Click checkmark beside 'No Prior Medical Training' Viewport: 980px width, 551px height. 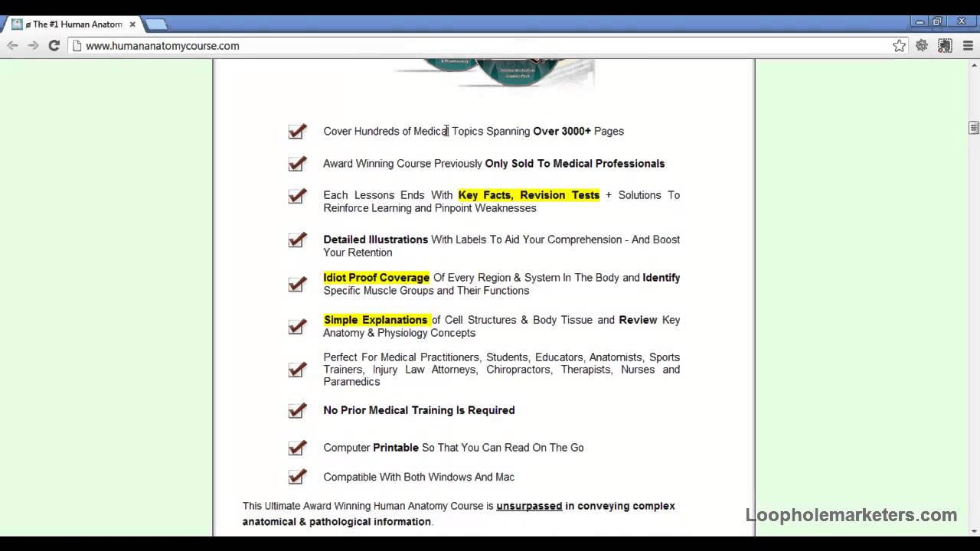[x=297, y=411]
